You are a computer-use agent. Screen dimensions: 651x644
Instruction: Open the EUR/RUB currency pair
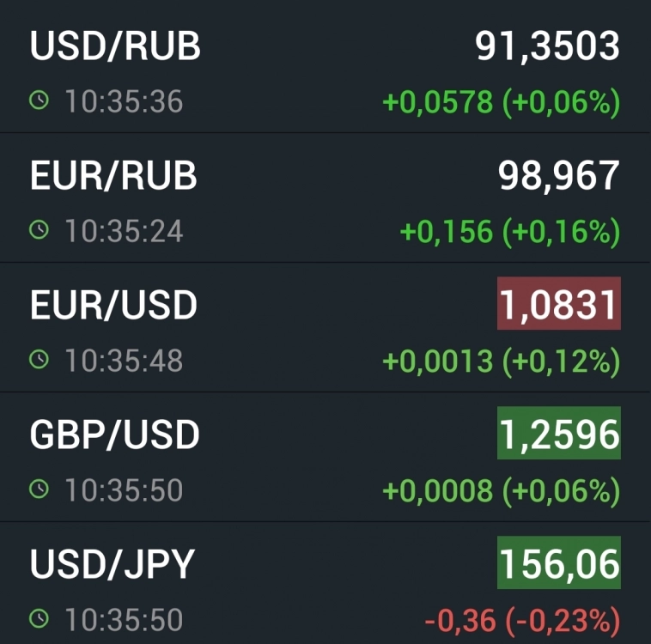(113, 175)
